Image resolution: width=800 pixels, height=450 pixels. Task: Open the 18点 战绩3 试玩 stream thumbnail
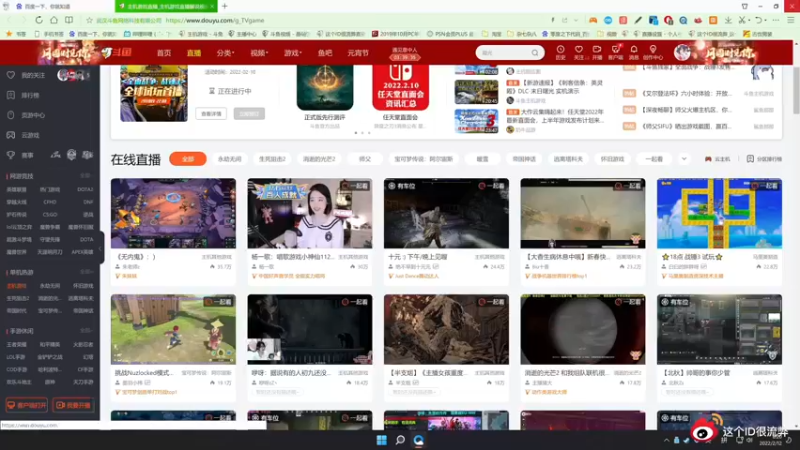click(x=719, y=213)
